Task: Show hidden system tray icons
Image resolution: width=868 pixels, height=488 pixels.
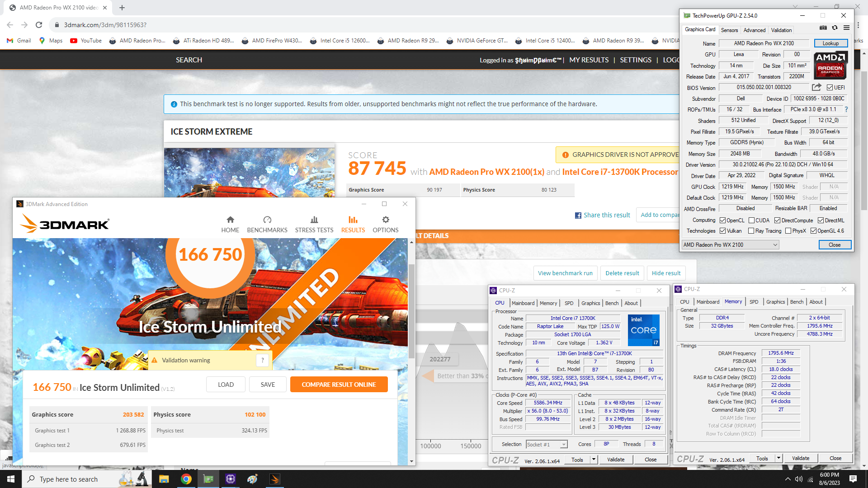Action: (788, 479)
